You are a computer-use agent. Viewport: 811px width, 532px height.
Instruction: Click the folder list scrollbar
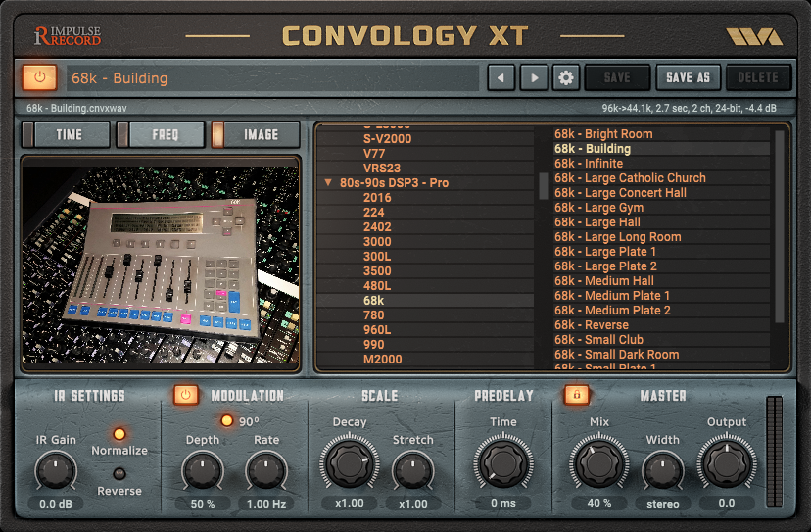tap(543, 186)
